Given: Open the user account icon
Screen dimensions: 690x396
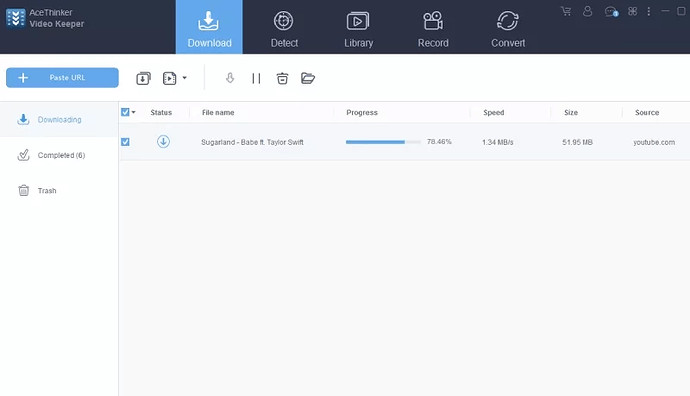Looking at the screenshot, I should tap(587, 11).
